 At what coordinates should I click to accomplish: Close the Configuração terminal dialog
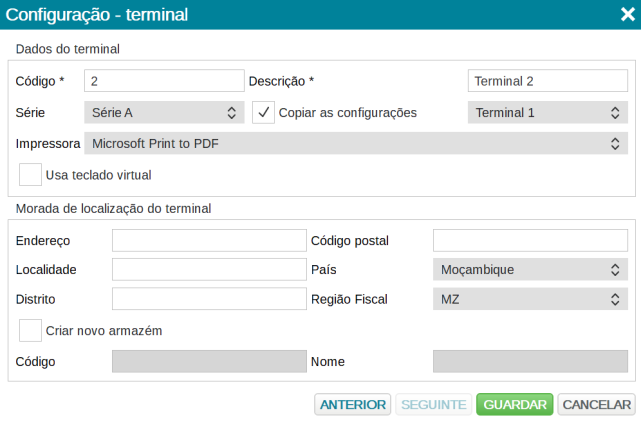tap(628, 14)
